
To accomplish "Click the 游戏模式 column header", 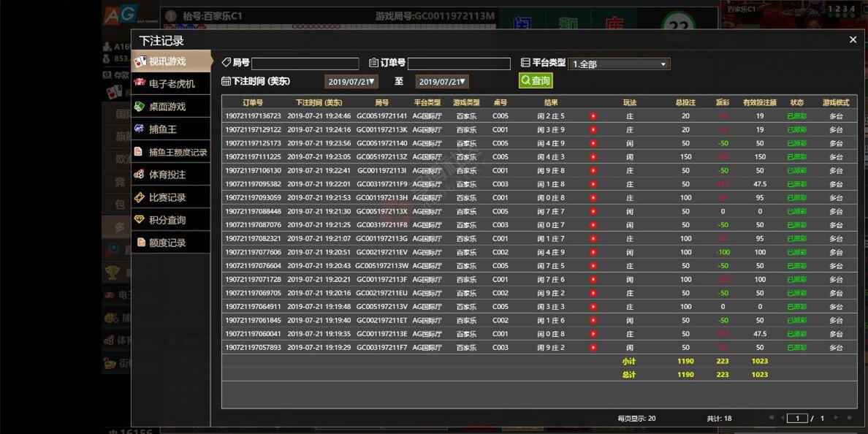I will click(x=836, y=102).
